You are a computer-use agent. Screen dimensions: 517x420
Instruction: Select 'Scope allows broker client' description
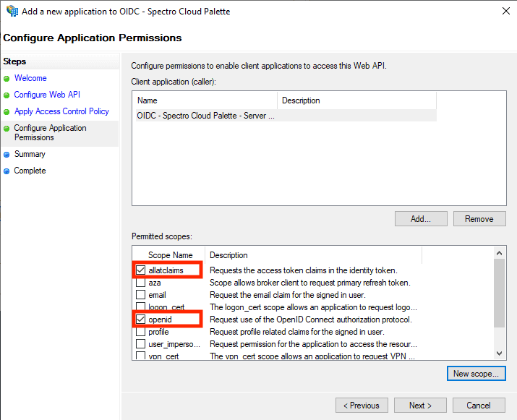click(x=310, y=283)
